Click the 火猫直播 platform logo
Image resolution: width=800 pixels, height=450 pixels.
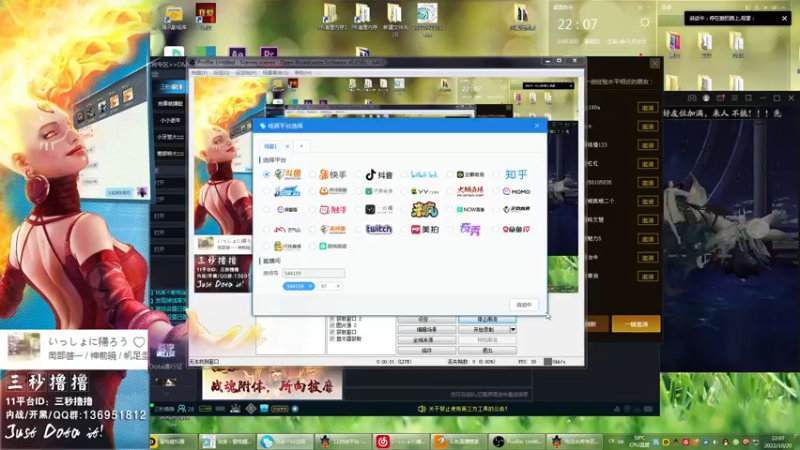tap(470, 192)
